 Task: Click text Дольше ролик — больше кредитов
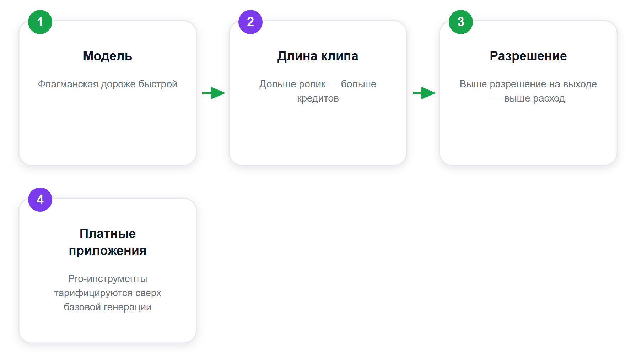click(x=318, y=91)
